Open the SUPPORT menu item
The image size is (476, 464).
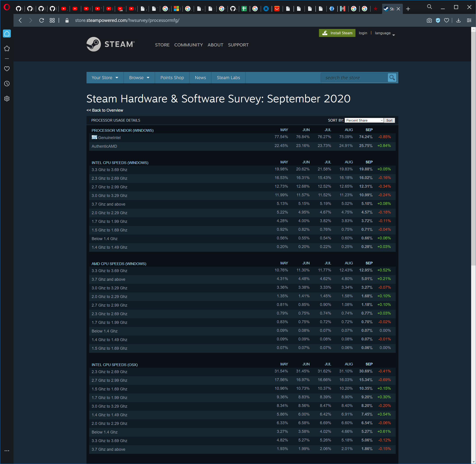point(238,45)
